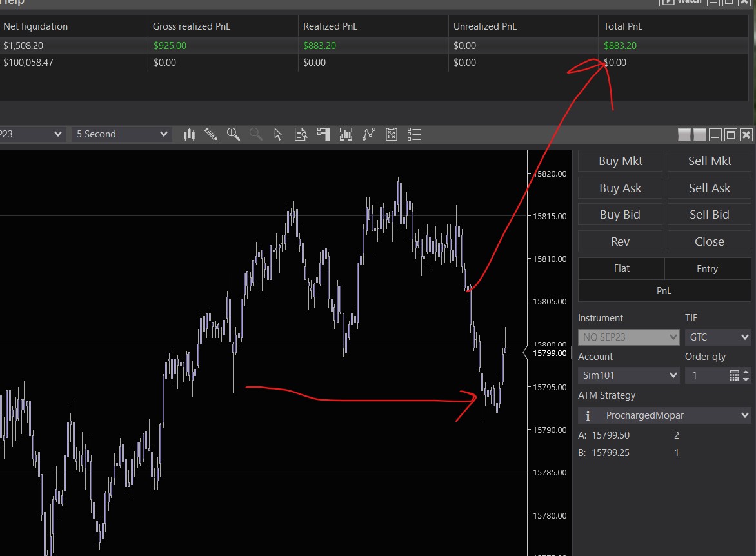756x556 pixels.
Task: Toggle the Chart Trader panel icon
Action: point(324,134)
